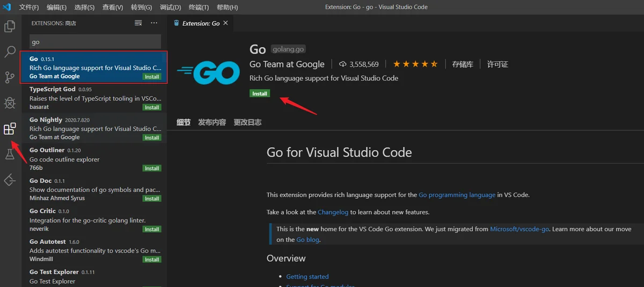Install the TypeScript God extension
644x287 pixels.
(152, 107)
